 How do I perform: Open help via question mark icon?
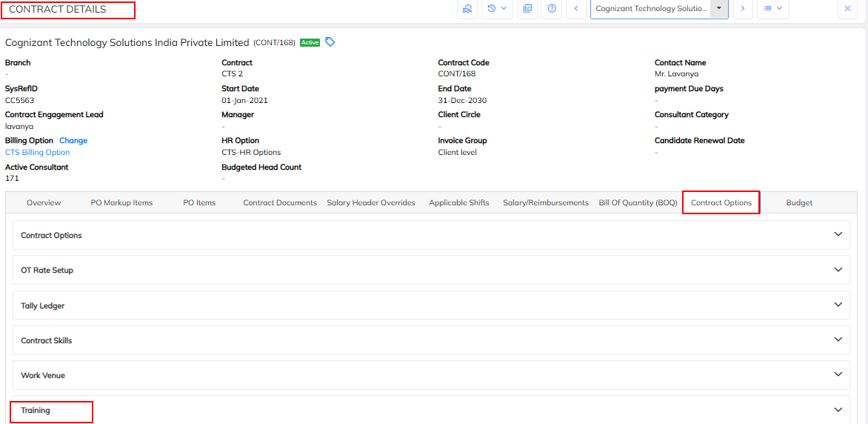(552, 9)
